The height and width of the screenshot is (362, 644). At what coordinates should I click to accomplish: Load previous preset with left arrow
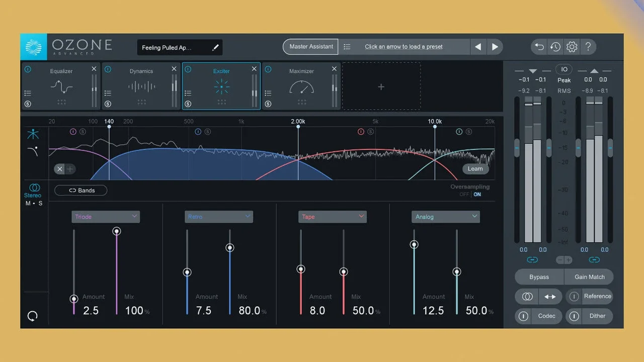(478, 47)
